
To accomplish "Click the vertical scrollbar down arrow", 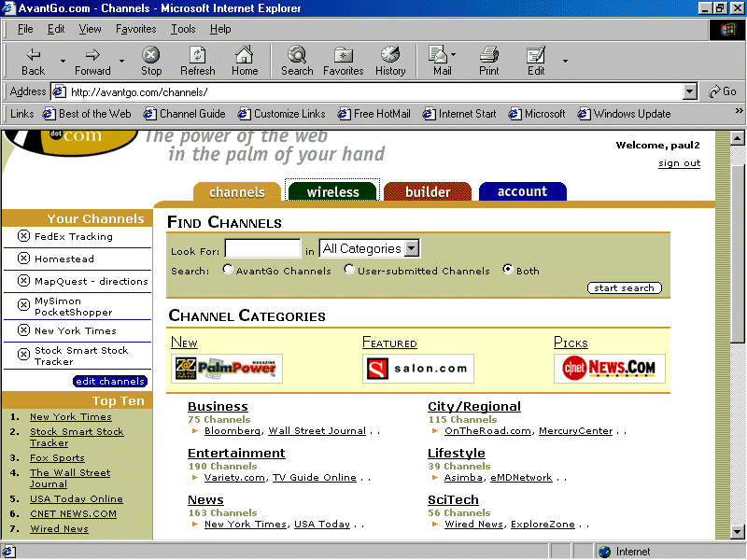I will click(737, 531).
